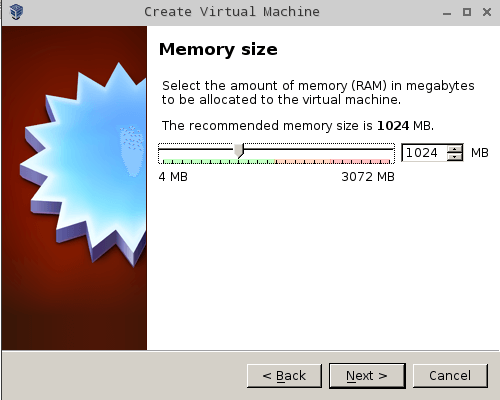Go to the previous step with Back
500x400 pixels.
pyautogui.click(x=284, y=376)
